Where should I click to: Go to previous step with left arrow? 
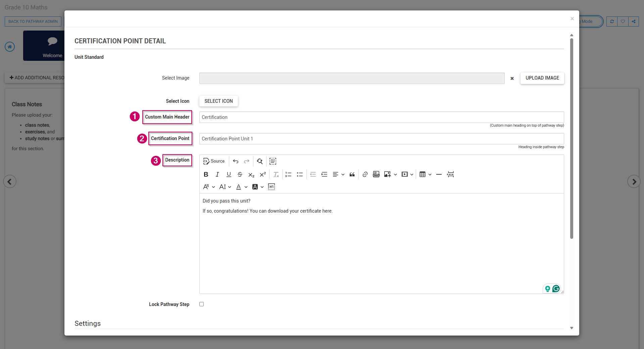click(x=10, y=182)
